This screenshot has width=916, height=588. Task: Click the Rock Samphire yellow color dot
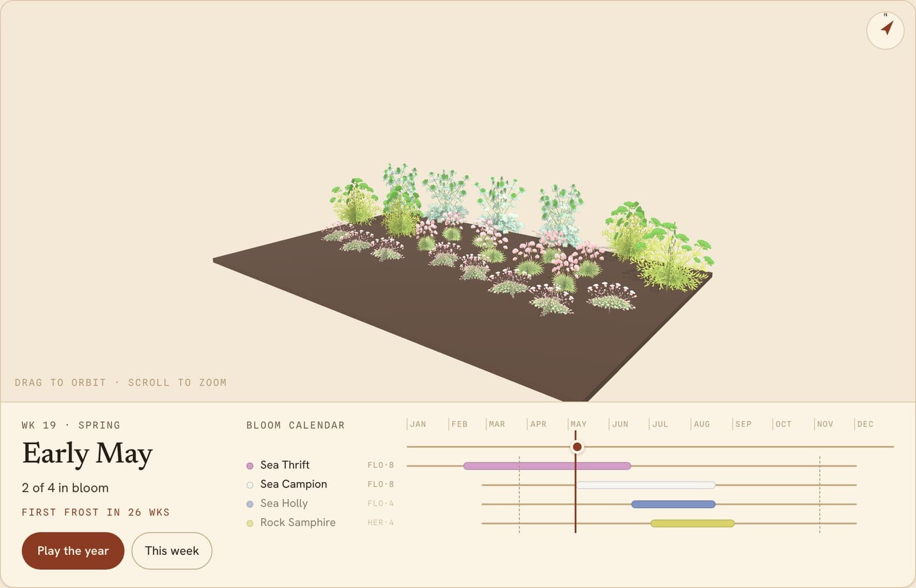coord(250,523)
